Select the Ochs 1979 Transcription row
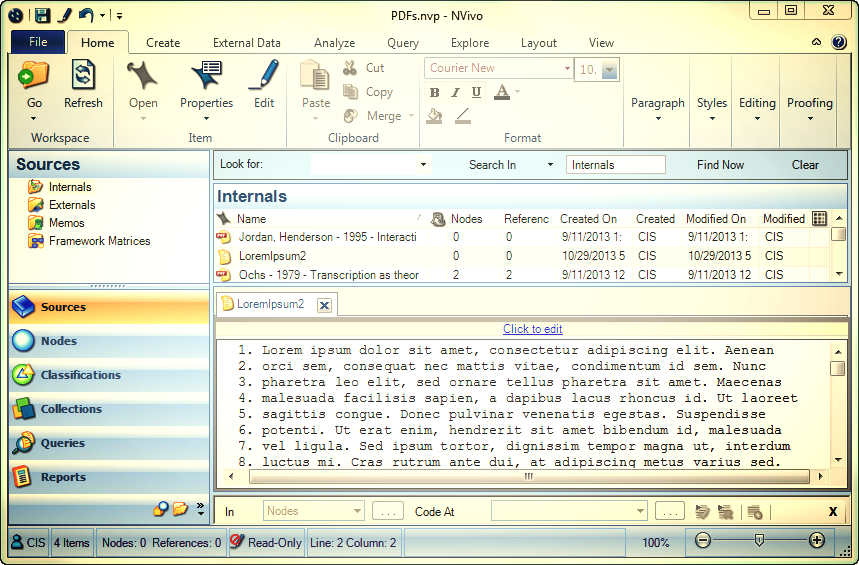859x565 pixels. pyautogui.click(x=522, y=275)
